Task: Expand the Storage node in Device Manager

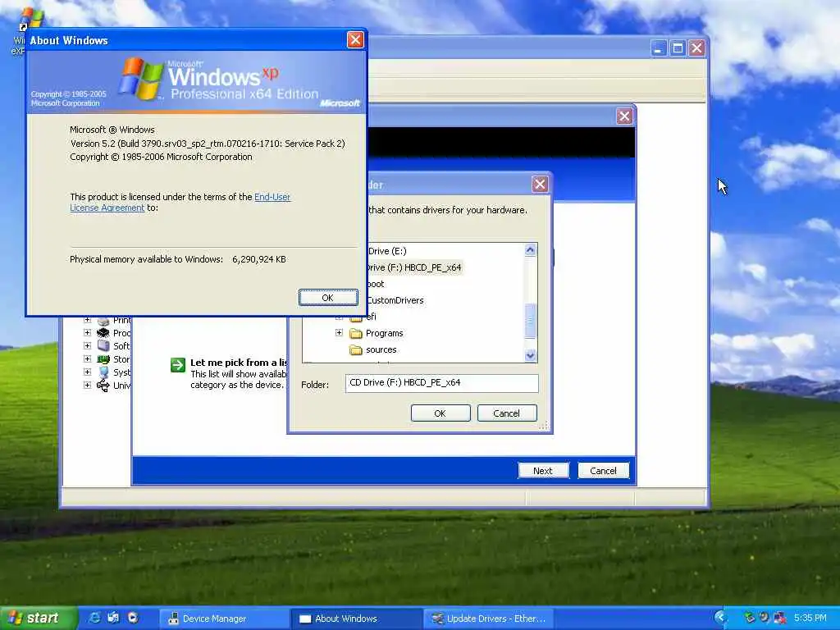Action: 87,359
